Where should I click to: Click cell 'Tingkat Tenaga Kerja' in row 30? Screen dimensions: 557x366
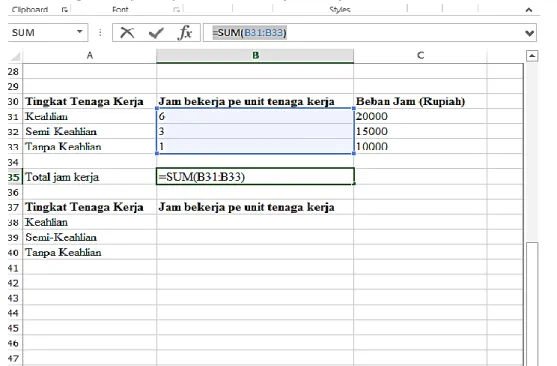pos(90,101)
